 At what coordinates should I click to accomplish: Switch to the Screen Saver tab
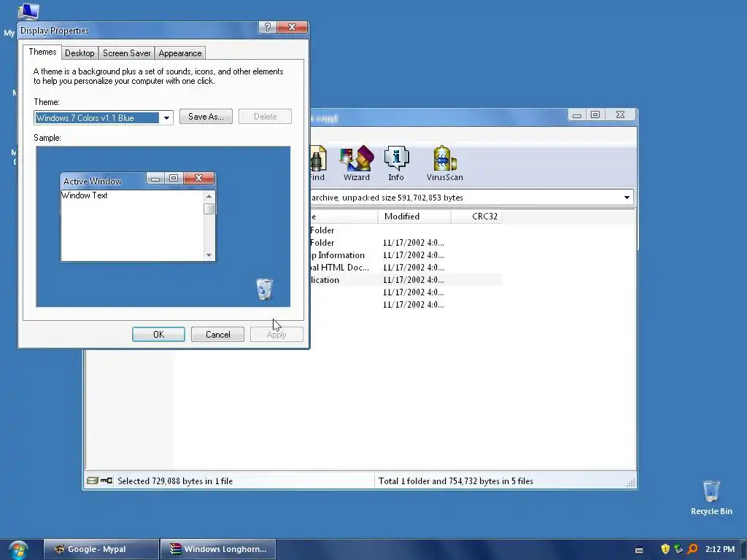127,52
